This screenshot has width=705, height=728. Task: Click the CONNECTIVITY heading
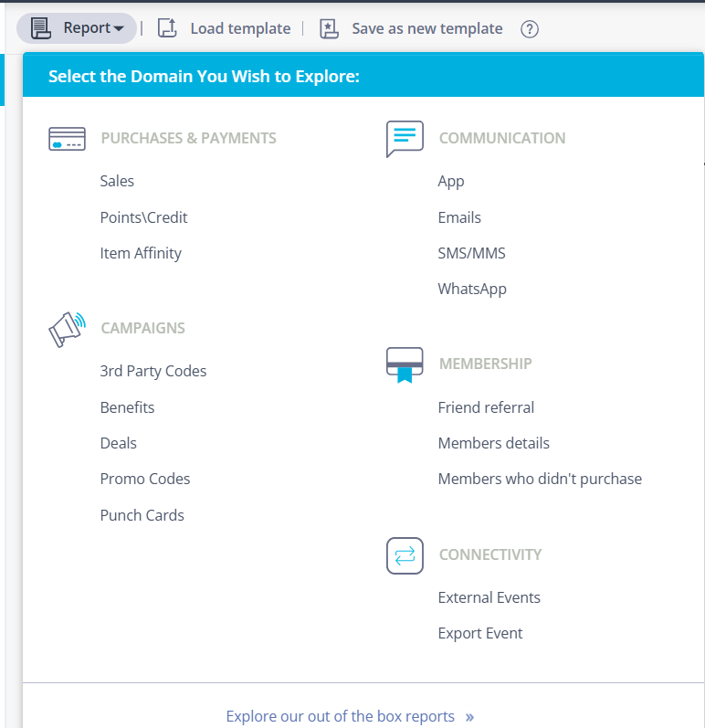tap(490, 554)
